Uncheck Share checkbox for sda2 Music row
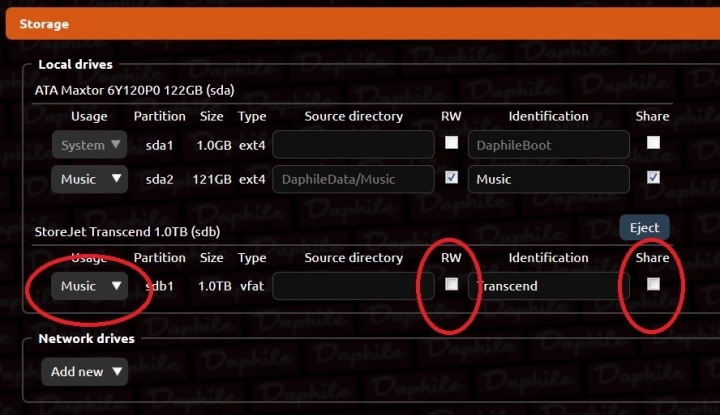 click(x=653, y=177)
